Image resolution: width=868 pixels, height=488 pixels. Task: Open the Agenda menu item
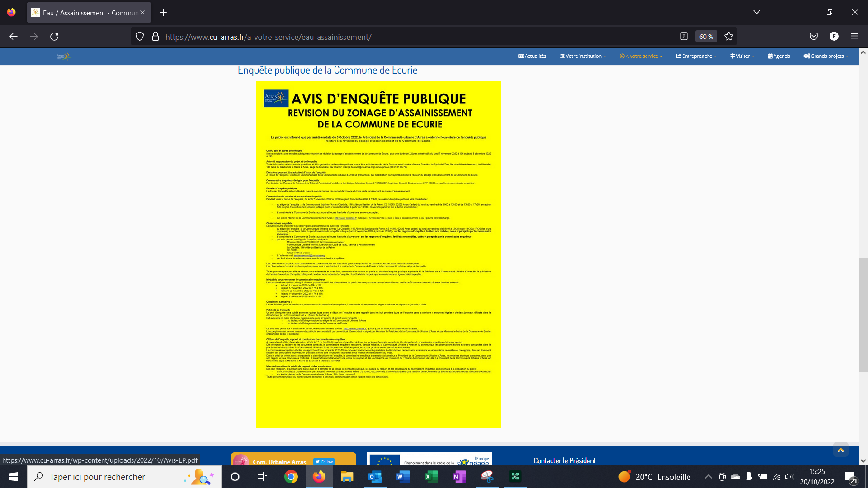[x=779, y=56]
